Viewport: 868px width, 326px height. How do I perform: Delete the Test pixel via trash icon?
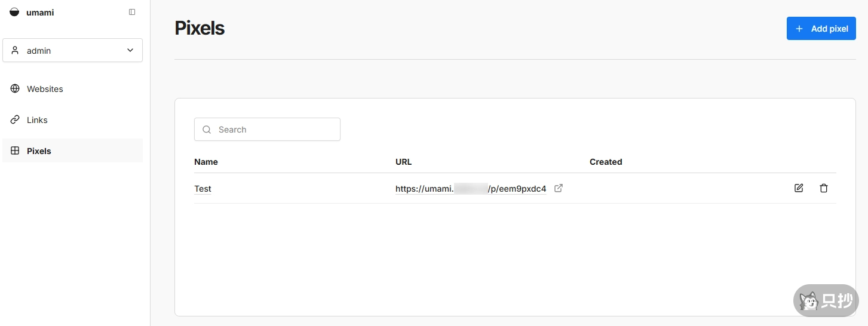(x=824, y=188)
